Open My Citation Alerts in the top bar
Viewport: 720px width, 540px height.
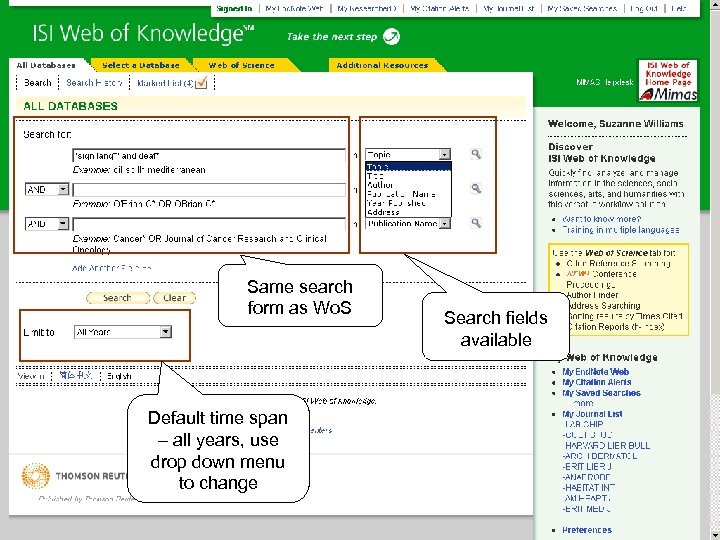440,9
